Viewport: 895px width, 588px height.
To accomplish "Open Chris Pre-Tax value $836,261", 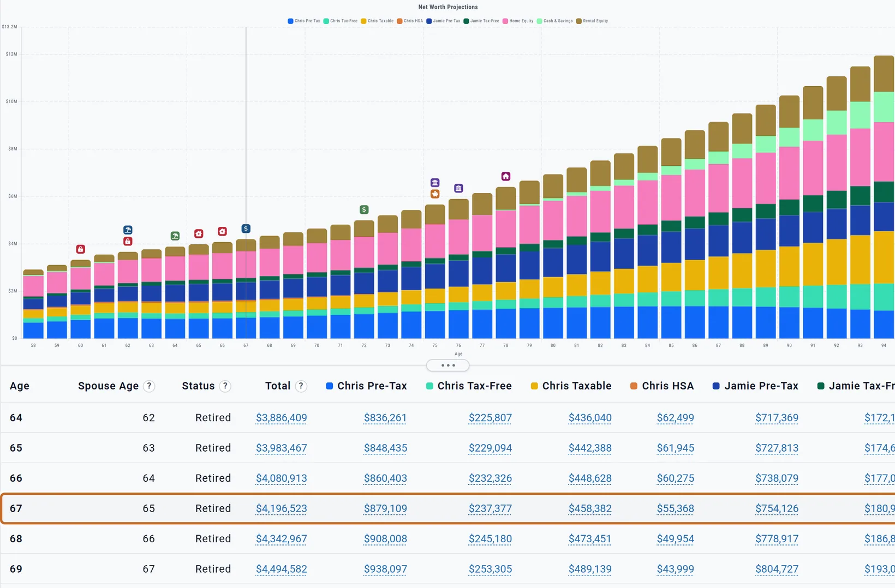I will pyautogui.click(x=385, y=418).
